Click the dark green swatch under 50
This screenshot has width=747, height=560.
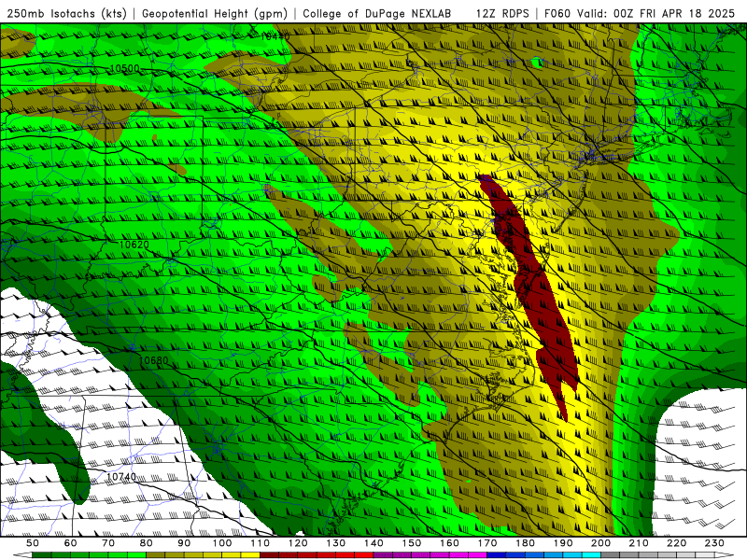(42, 555)
